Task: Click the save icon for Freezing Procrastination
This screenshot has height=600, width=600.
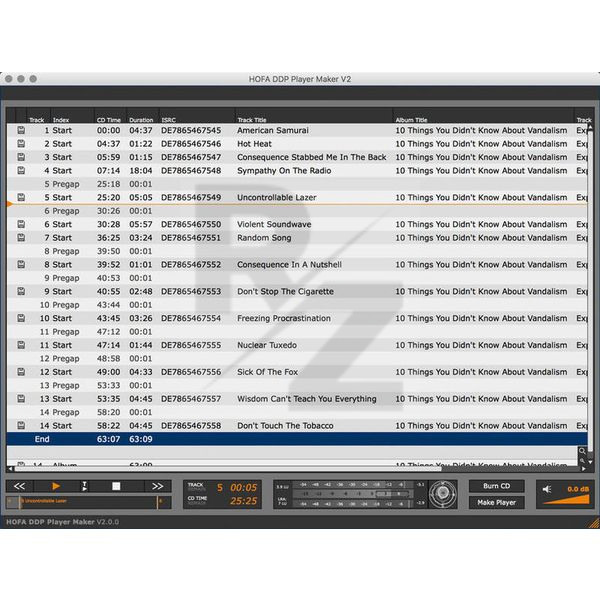Action: [x=21, y=318]
